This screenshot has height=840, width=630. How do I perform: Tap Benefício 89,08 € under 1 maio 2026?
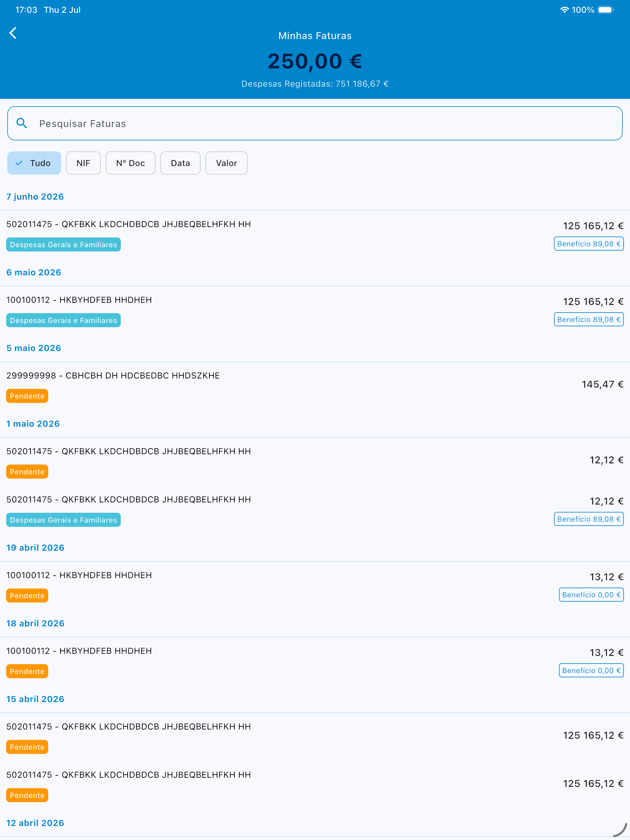588,519
